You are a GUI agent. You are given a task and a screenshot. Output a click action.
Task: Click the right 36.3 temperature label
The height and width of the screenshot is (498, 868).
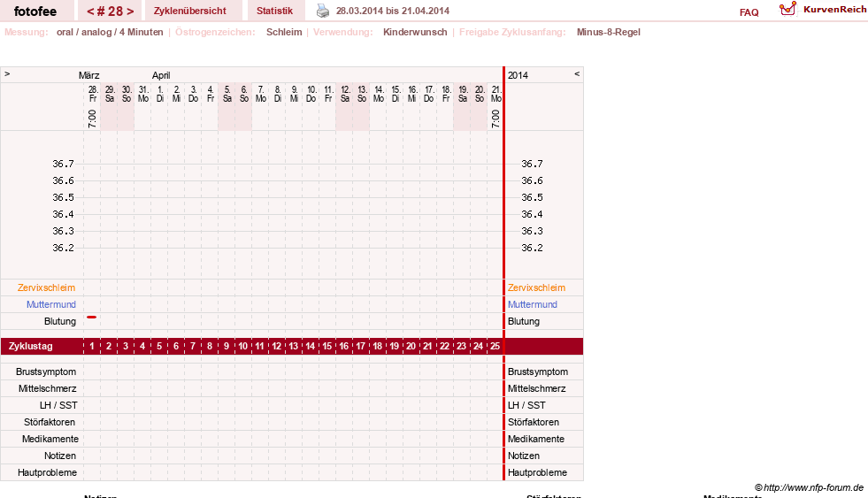click(532, 231)
